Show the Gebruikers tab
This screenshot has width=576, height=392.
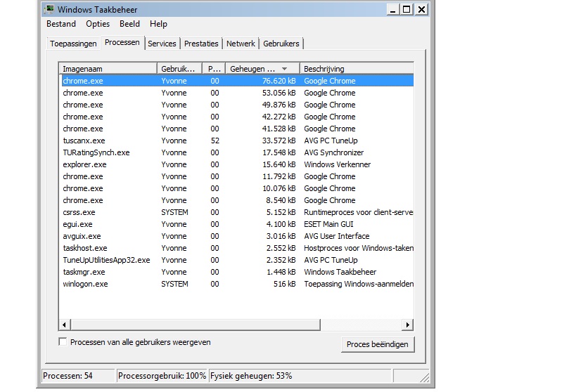coord(281,44)
